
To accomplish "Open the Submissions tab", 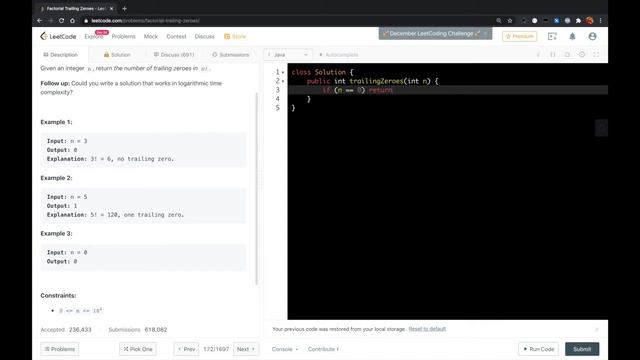I will [231, 54].
